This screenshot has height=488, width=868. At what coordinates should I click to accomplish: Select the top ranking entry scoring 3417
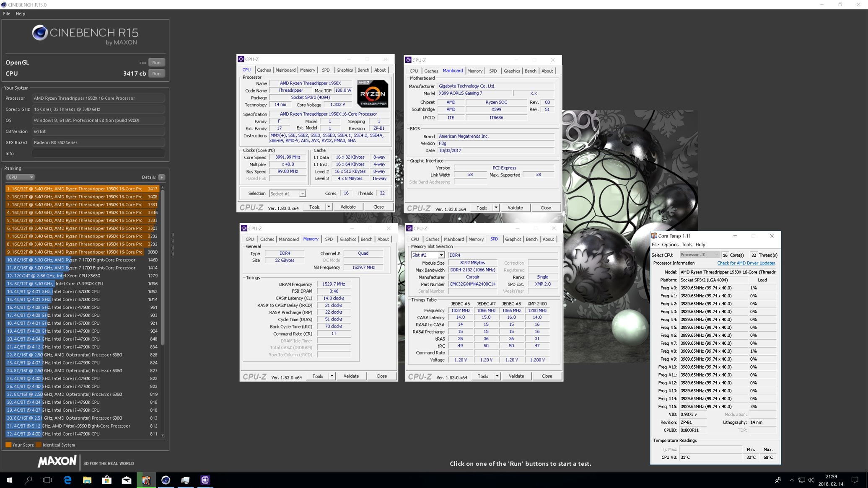pyautogui.click(x=82, y=188)
